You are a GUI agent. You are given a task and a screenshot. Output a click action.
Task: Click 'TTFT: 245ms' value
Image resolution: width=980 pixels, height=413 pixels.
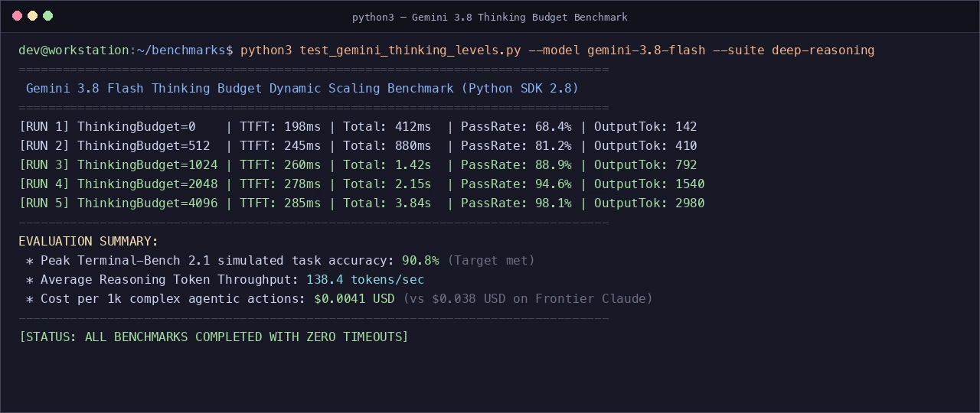(x=280, y=146)
